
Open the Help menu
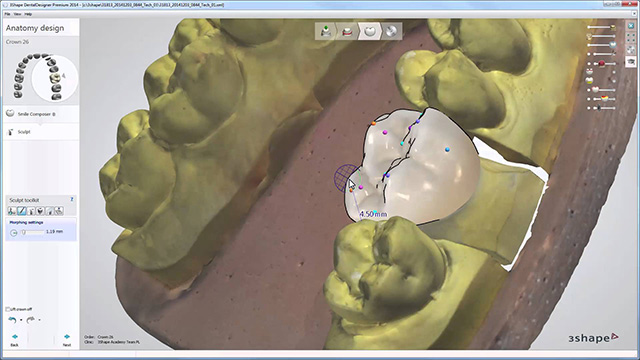click(28, 14)
